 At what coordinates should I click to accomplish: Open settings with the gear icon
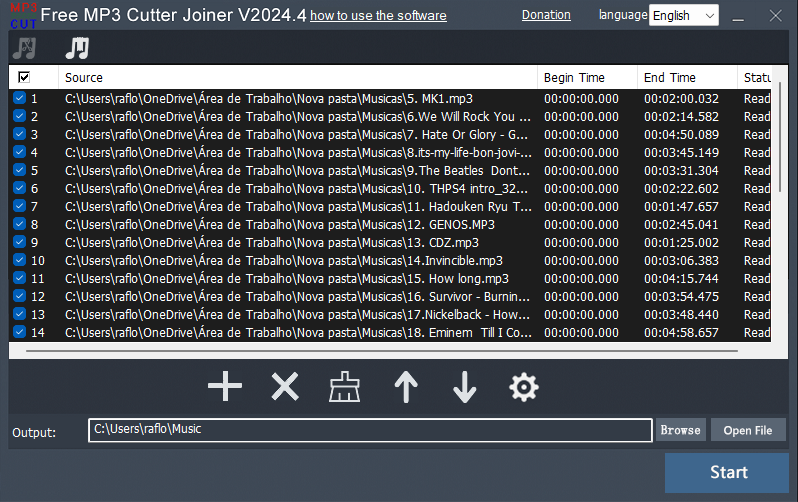(524, 386)
